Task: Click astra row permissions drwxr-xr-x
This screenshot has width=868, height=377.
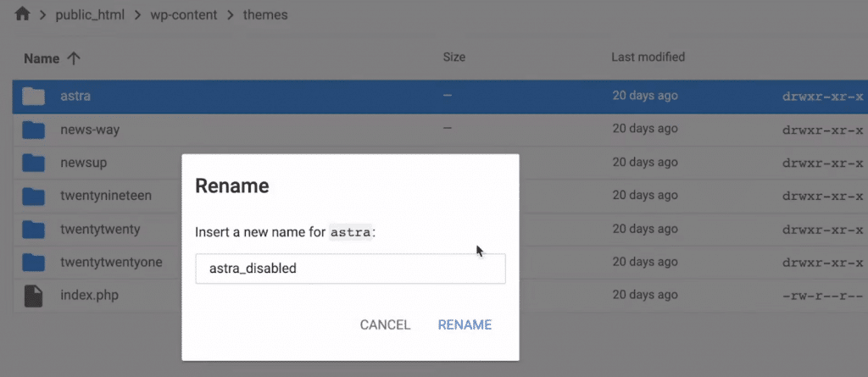Action: click(x=822, y=97)
